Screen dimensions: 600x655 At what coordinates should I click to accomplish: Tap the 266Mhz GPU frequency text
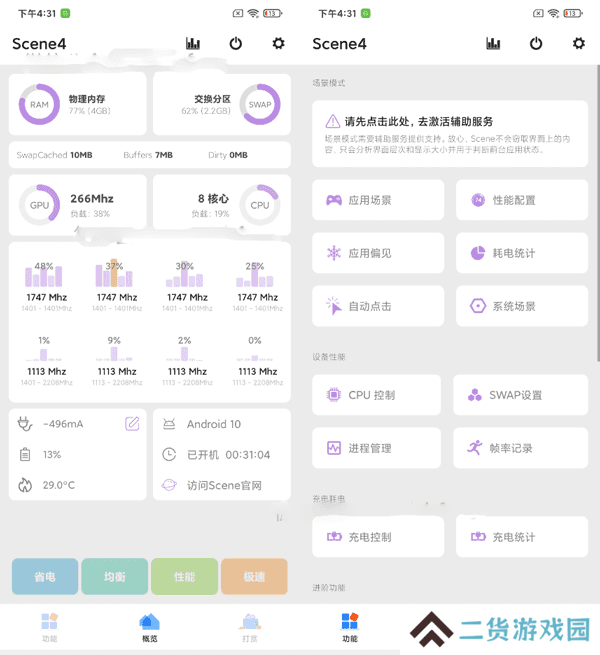(x=92, y=198)
